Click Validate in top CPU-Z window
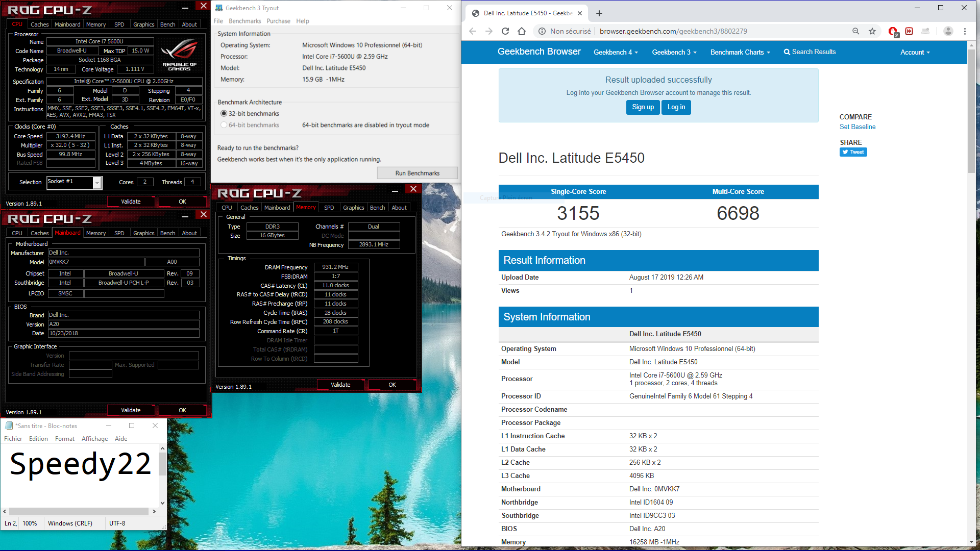The width and height of the screenshot is (980, 551). [x=131, y=202]
